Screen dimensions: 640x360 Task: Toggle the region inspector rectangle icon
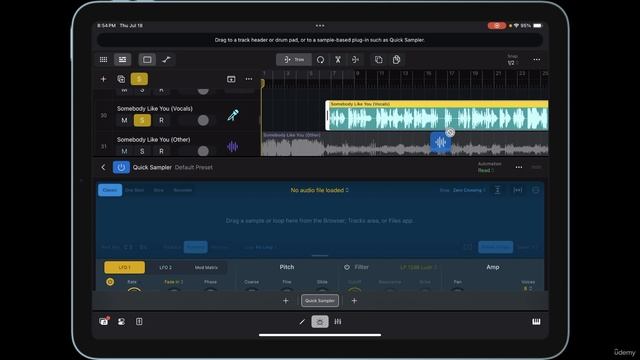tap(147, 60)
